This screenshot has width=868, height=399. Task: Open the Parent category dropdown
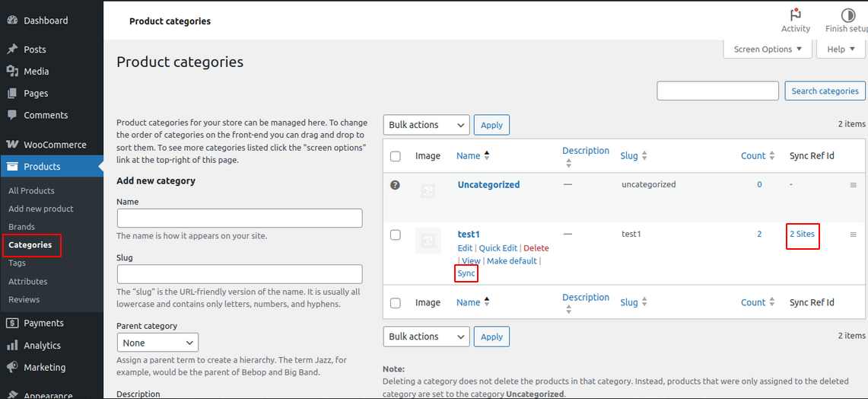[157, 343]
